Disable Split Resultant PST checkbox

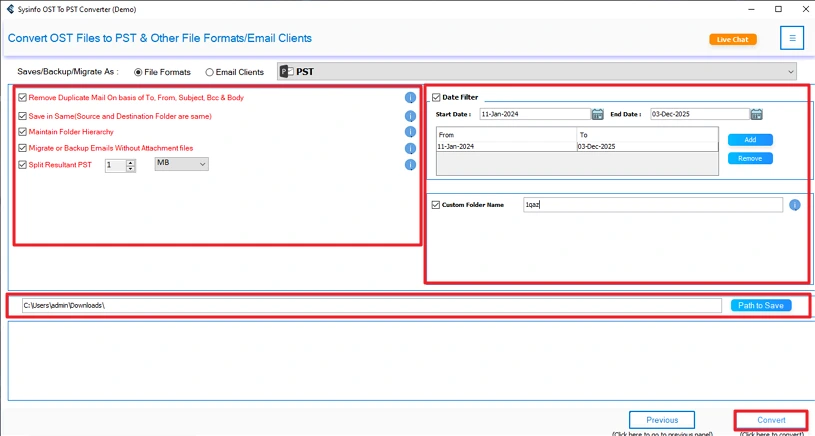pyautogui.click(x=22, y=165)
